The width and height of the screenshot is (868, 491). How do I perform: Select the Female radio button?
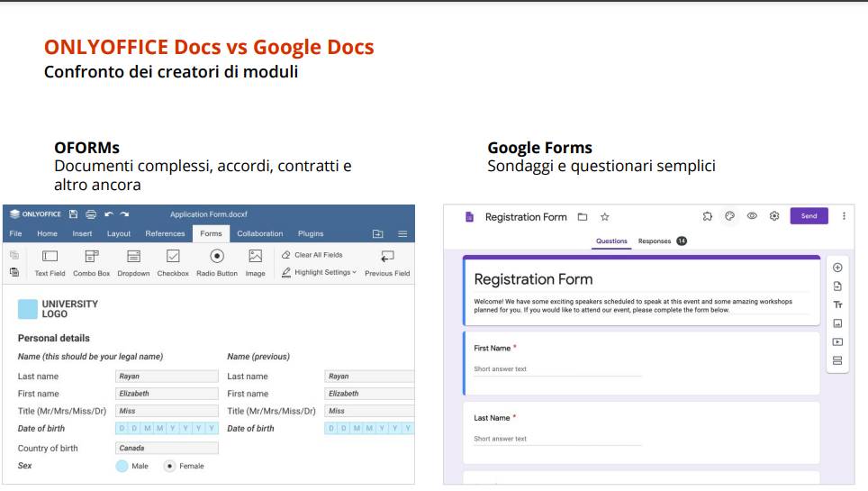pyautogui.click(x=169, y=466)
